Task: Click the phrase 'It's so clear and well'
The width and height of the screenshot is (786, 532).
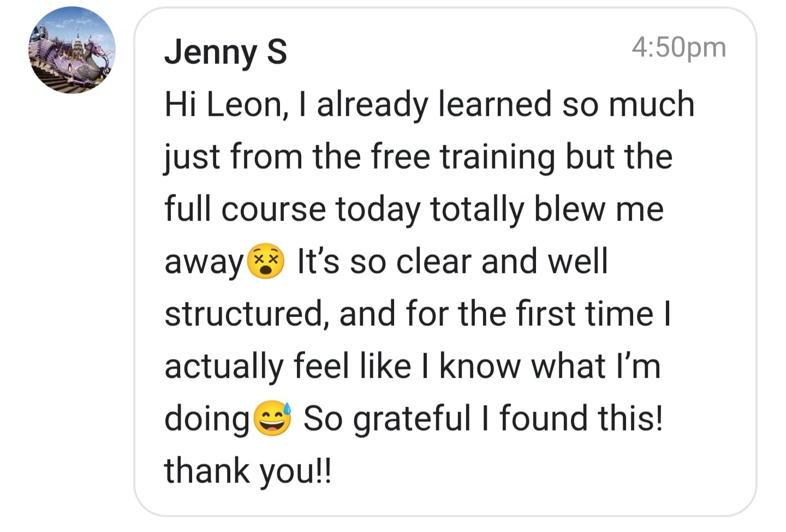Action: click(x=452, y=261)
